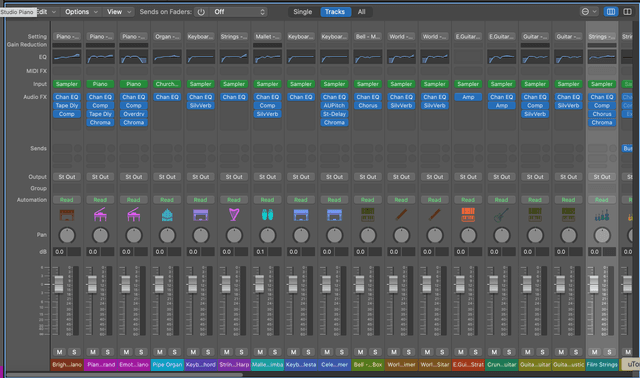Click the Film Strings orchestra icon
The height and width of the screenshot is (378, 640).
(602, 215)
